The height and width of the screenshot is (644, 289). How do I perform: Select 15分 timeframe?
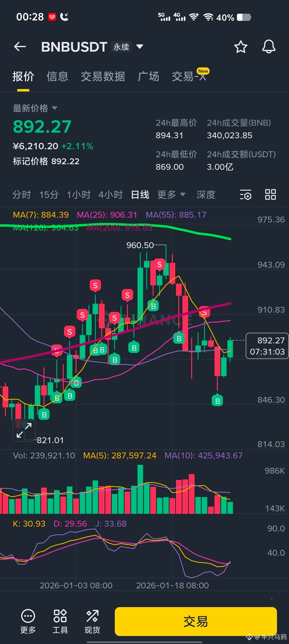49,194
